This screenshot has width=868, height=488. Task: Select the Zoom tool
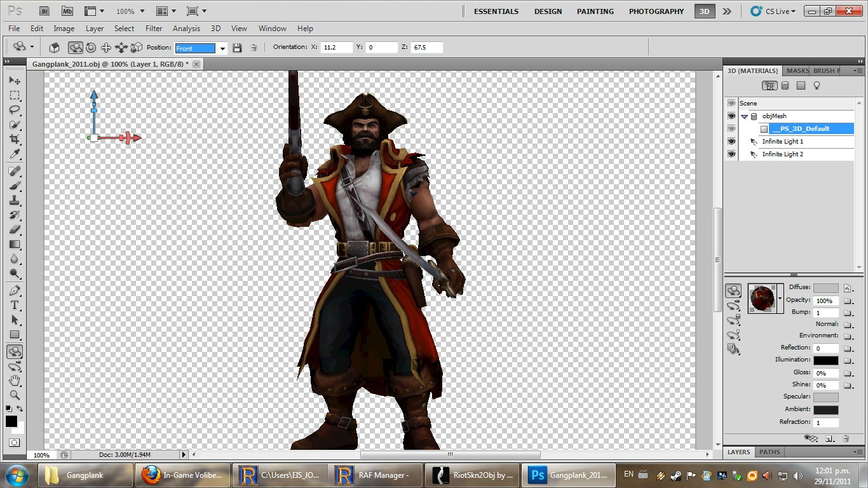tap(15, 395)
